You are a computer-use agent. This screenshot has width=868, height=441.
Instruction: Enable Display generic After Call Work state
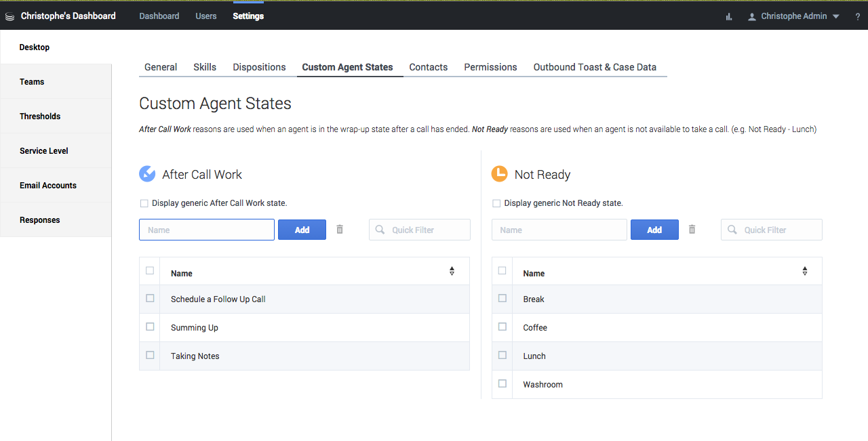coord(144,203)
